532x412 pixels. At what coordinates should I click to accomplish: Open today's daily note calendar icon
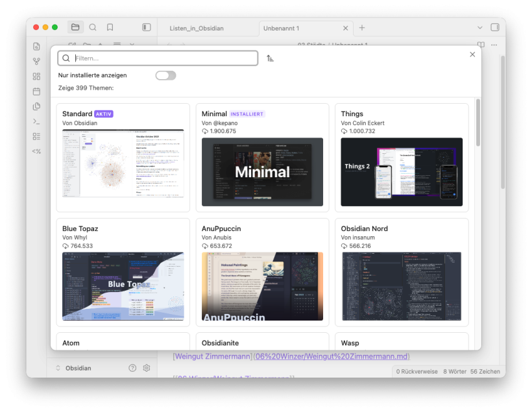click(36, 91)
